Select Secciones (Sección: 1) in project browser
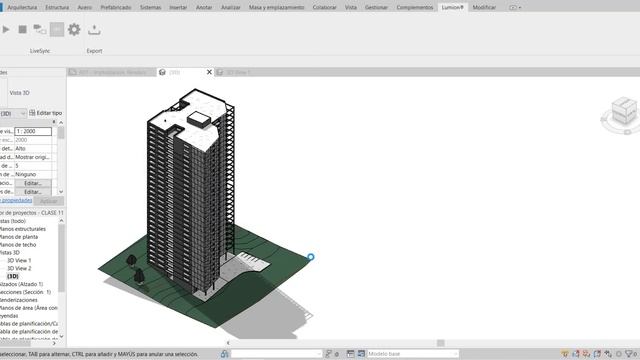 coord(25,292)
